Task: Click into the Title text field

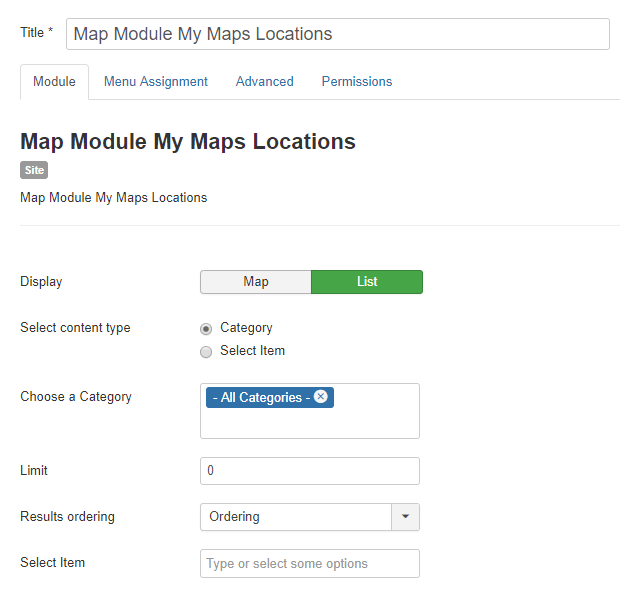Action: pyautogui.click(x=337, y=34)
